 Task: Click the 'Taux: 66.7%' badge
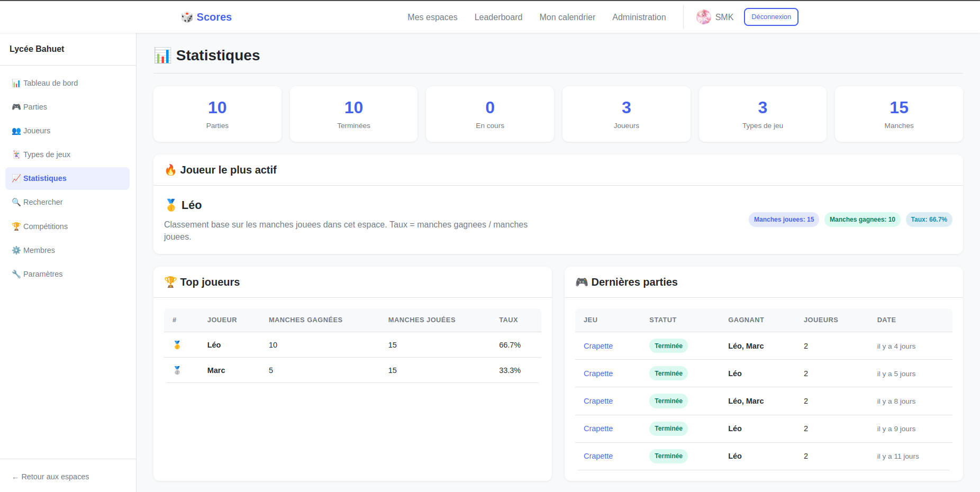(929, 220)
